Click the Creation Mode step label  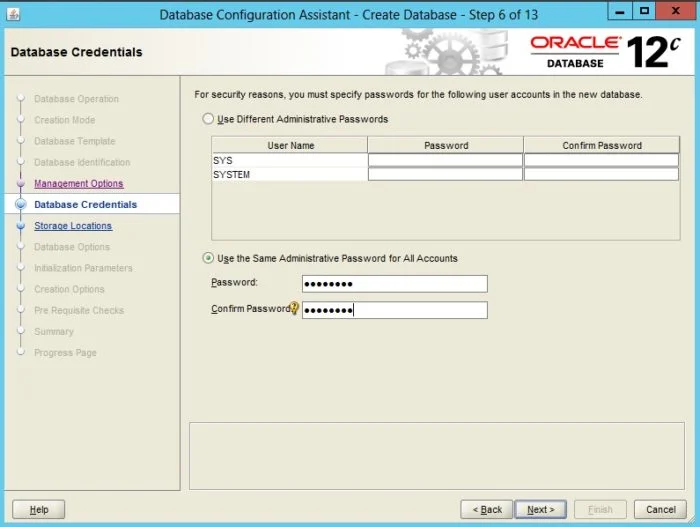click(x=65, y=120)
